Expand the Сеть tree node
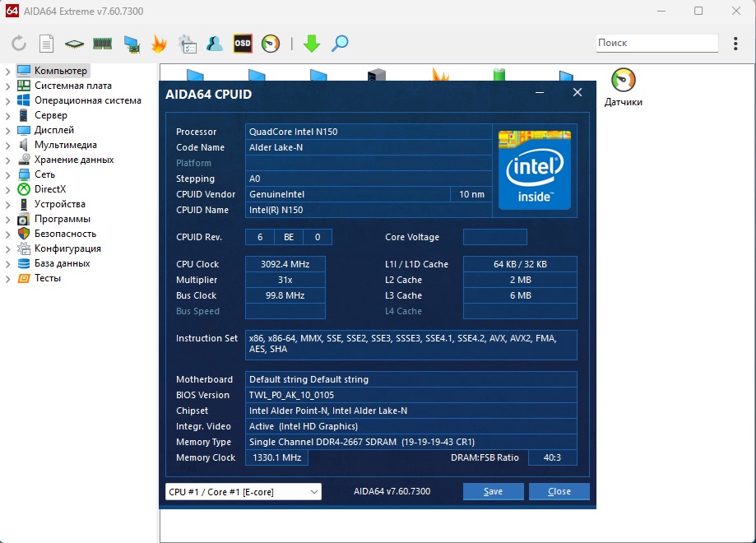 pyautogui.click(x=7, y=175)
